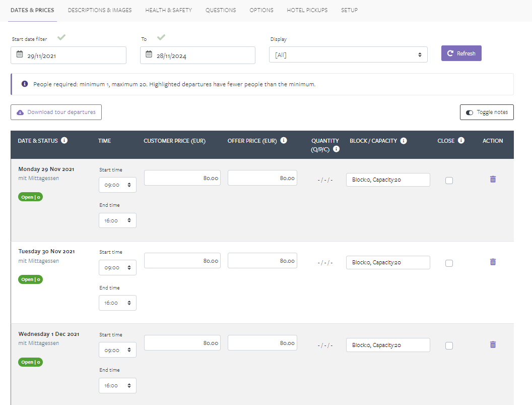532x405 pixels.
Task: Click Start date filter field 29/11/2021
Action: click(69, 55)
